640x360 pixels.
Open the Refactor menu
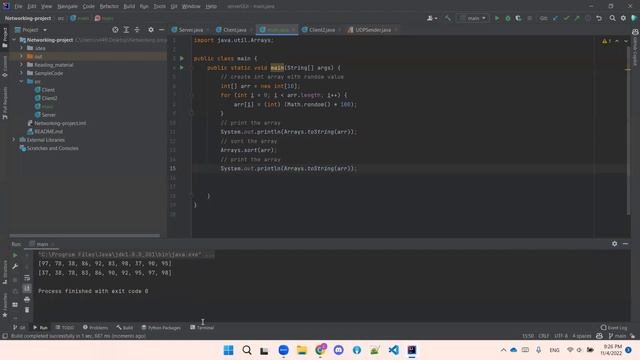point(109,7)
